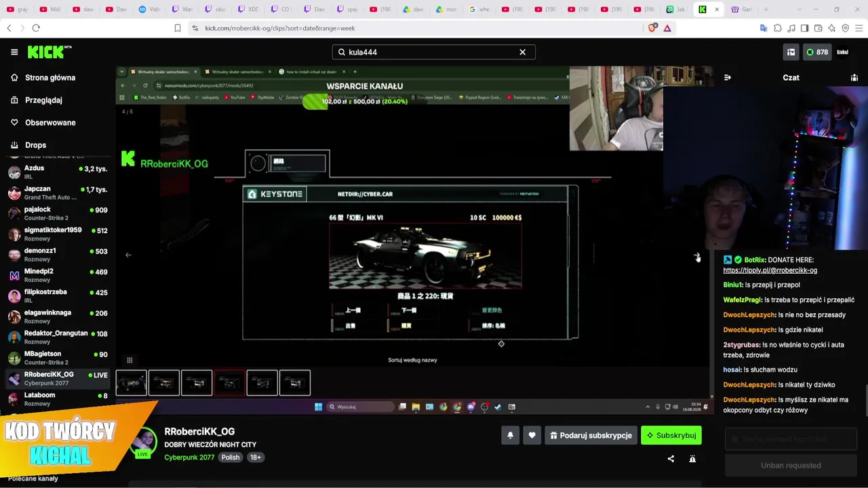The image size is (868, 488).
Task: Open the Cyberpunk 2077 category link under title
Action: 189,457
